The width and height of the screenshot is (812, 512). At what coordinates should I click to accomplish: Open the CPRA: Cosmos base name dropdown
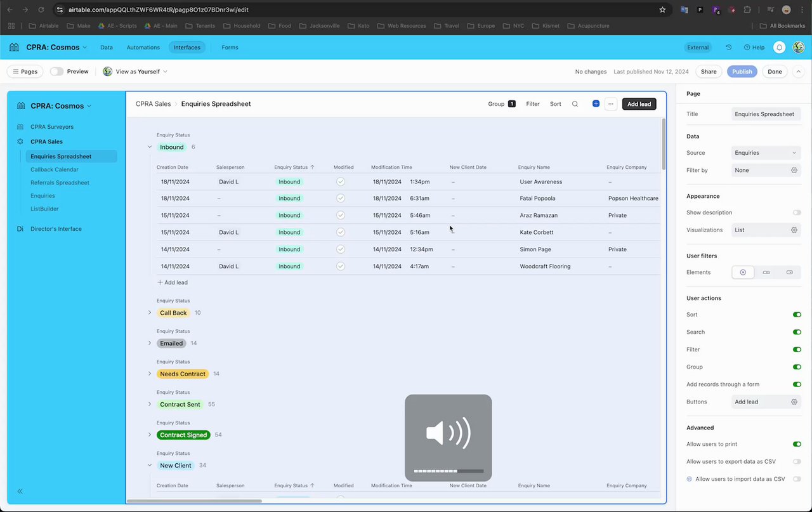click(x=56, y=48)
